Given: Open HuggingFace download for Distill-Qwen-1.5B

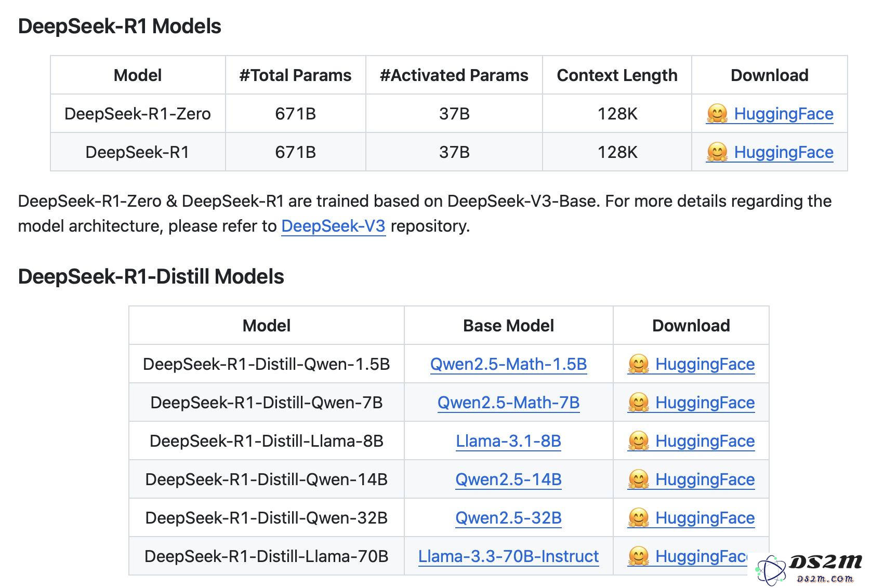Looking at the screenshot, I should click(691, 364).
